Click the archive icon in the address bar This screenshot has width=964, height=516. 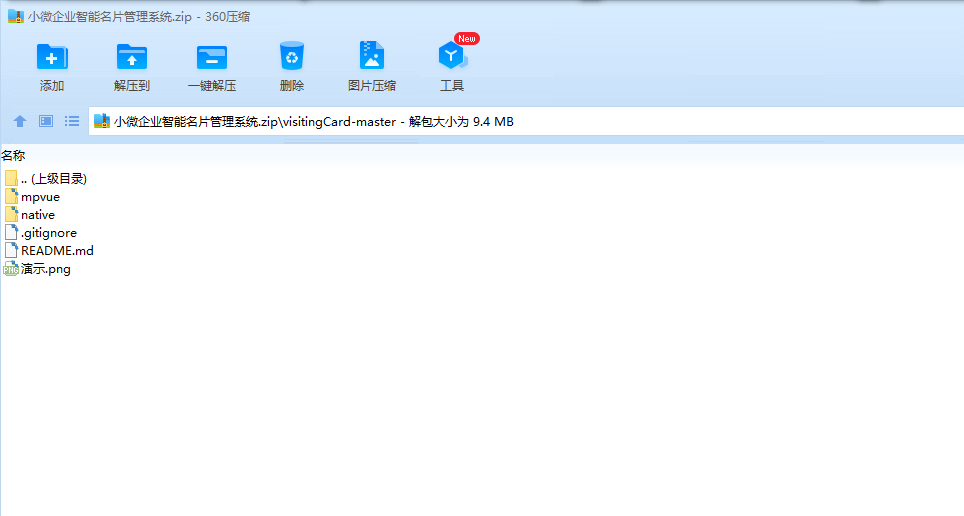[102, 121]
